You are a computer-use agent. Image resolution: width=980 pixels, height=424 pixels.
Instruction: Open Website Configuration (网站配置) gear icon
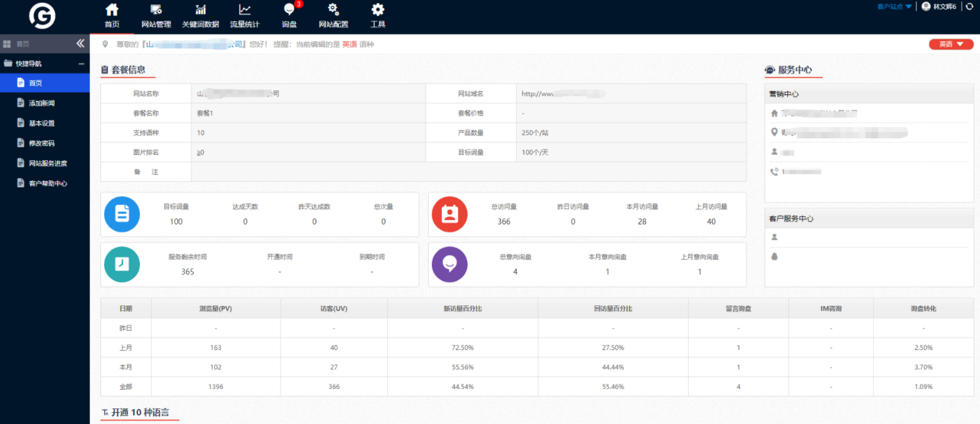coord(333,11)
